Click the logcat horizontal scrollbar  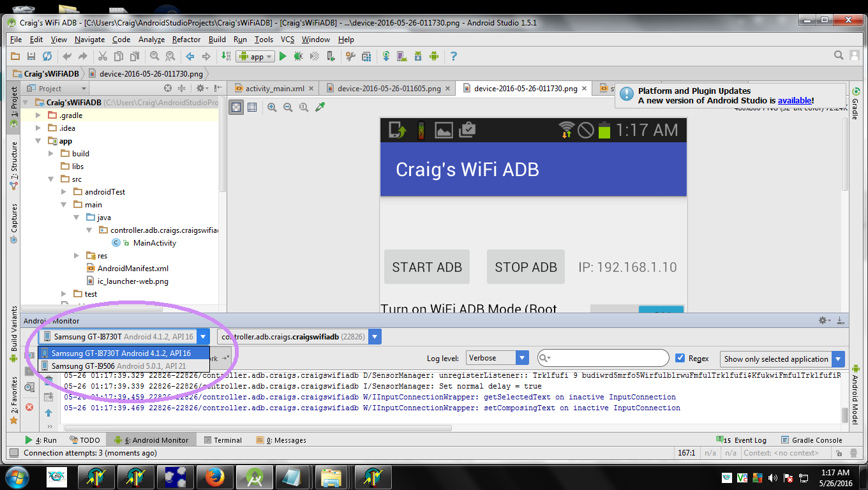point(258,428)
